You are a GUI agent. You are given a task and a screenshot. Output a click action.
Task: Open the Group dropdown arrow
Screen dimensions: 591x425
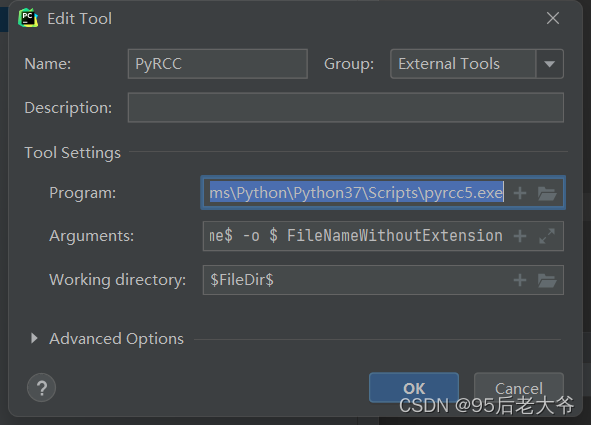click(550, 64)
